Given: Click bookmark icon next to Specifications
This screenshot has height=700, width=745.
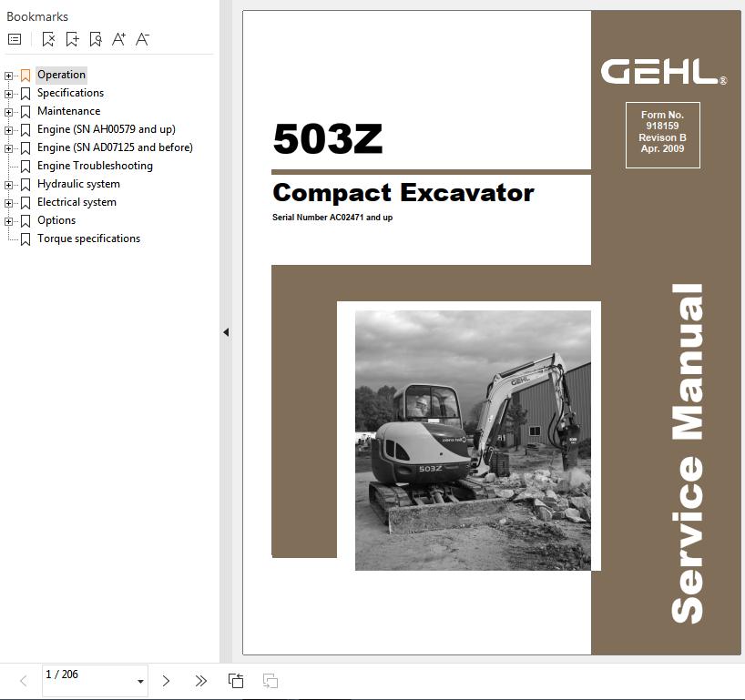Looking at the screenshot, I should 26,94.
